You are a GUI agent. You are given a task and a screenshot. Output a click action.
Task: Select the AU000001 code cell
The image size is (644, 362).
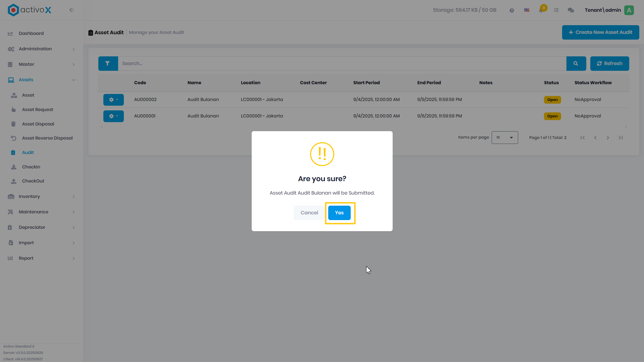point(145,116)
